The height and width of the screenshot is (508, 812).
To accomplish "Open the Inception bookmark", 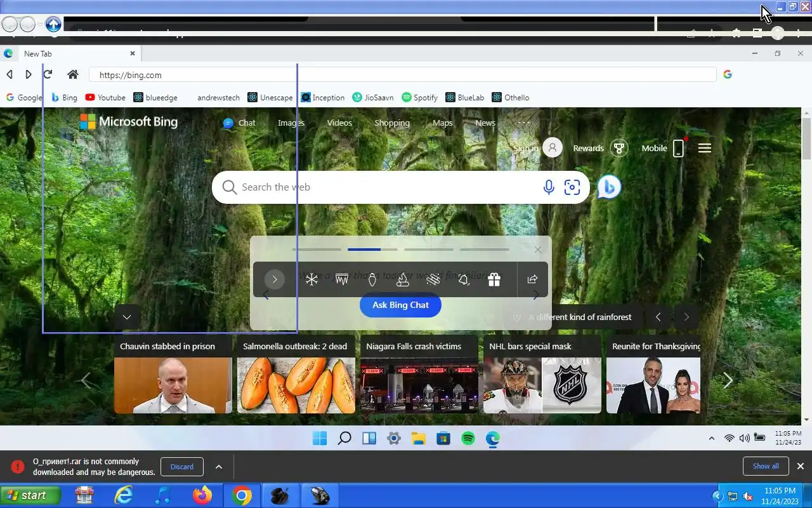I will click(x=323, y=98).
